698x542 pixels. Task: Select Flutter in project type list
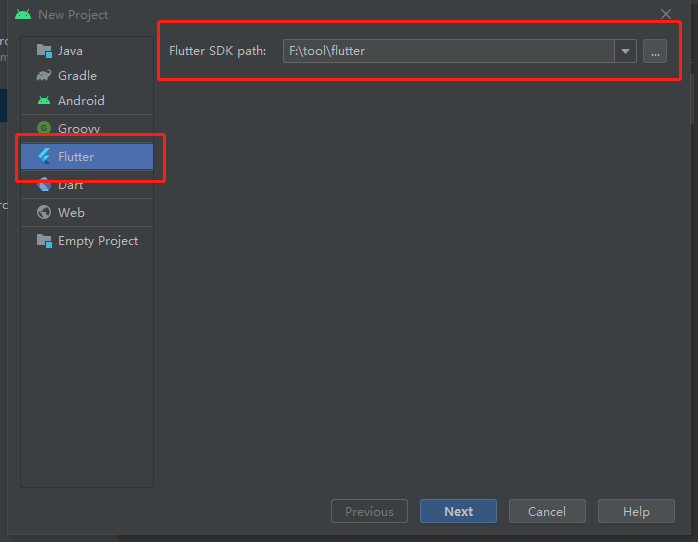click(87, 156)
